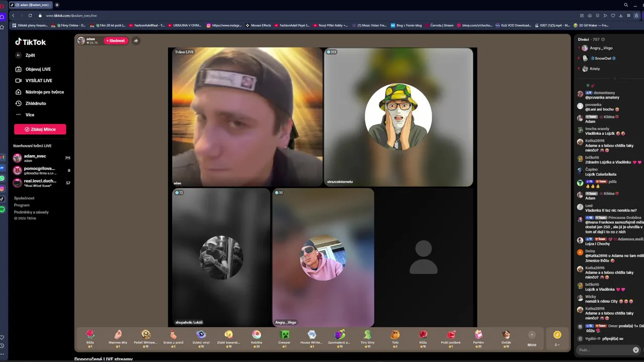The image size is (644, 362).
Task: Go to the TikTok logo home
Action: (30, 42)
